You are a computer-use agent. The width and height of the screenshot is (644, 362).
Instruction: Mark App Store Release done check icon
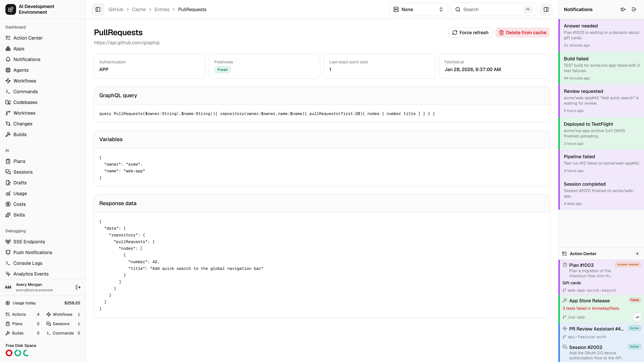pos(637,317)
